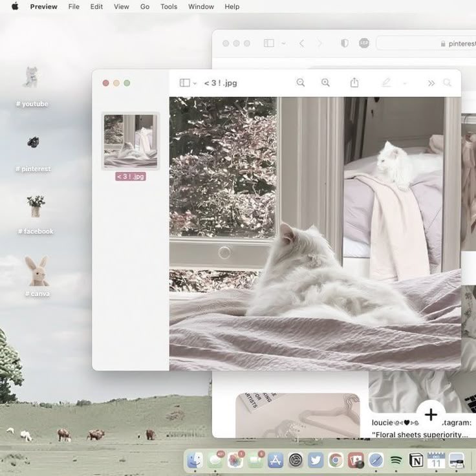Go forward in the Safari window
Viewport: 476px width, 476px height.
click(319, 43)
